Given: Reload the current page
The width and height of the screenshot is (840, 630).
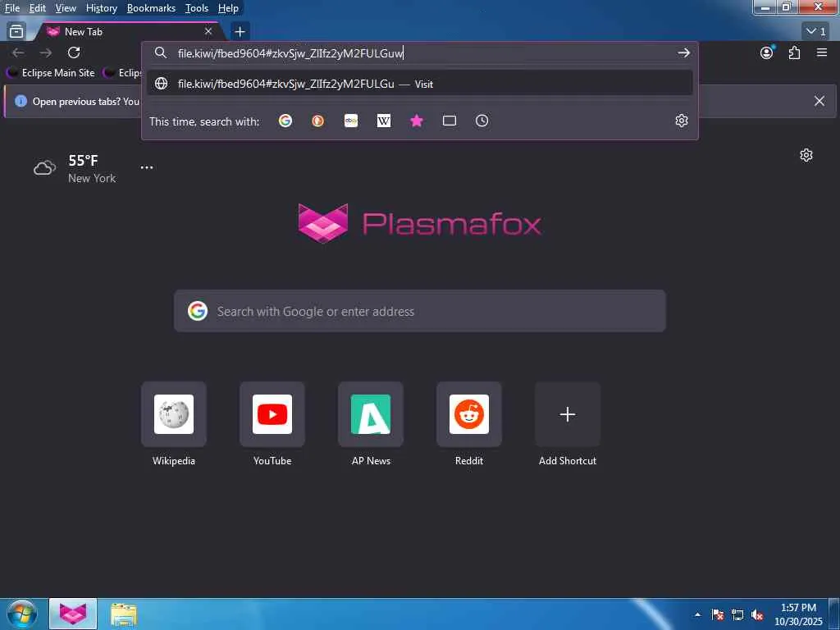Looking at the screenshot, I should pos(74,52).
